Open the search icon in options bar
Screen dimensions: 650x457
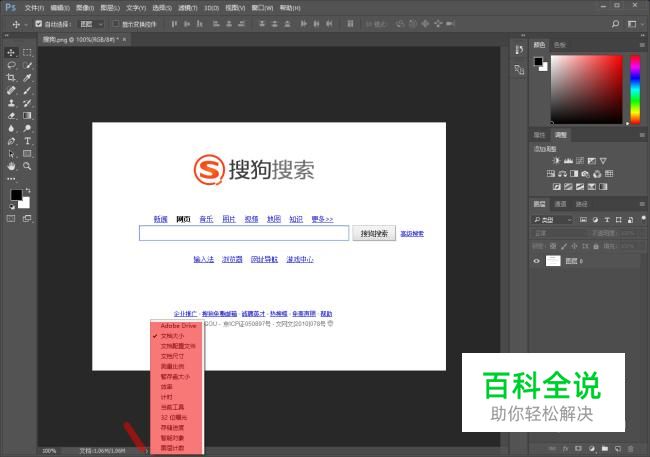point(616,24)
